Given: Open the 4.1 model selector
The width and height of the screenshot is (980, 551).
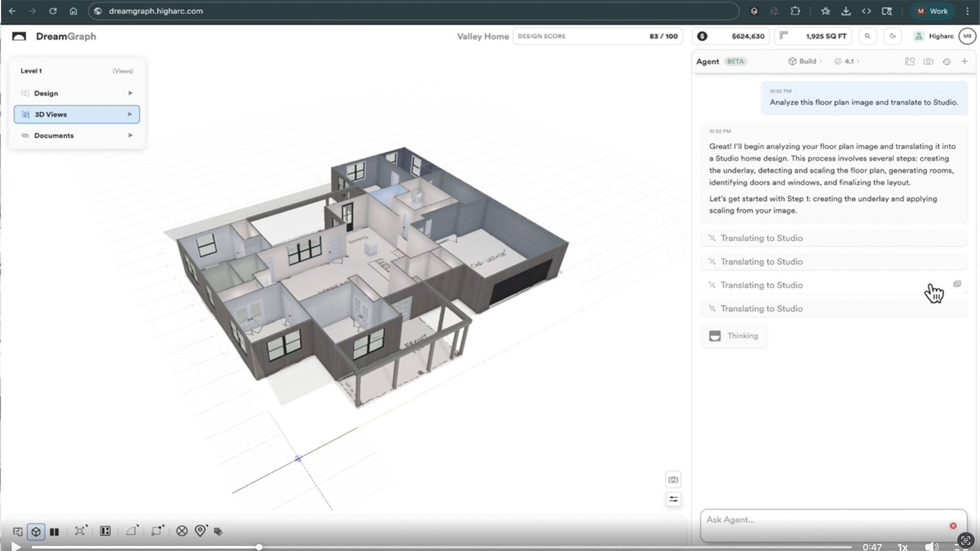Looking at the screenshot, I should [x=847, y=61].
